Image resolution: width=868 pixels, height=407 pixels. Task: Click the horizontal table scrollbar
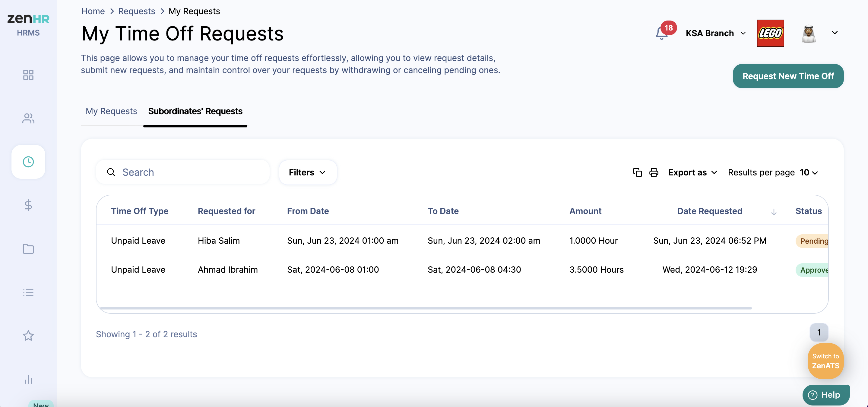coord(426,308)
